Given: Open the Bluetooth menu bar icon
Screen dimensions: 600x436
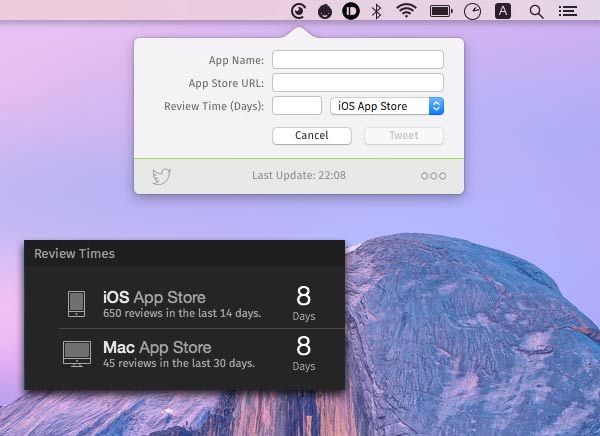Looking at the screenshot, I should click(377, 11).
